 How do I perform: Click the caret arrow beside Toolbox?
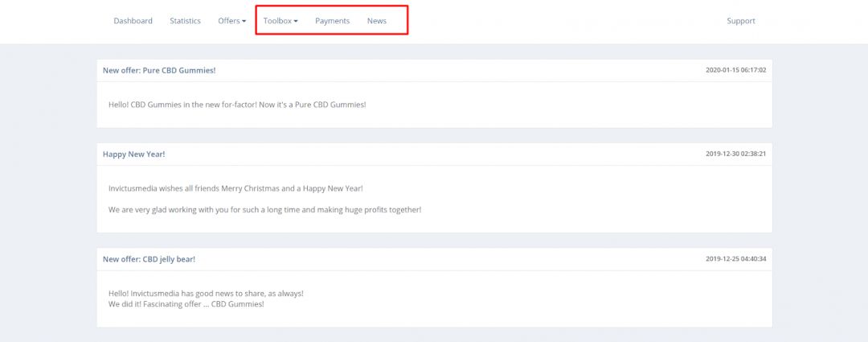296,22
